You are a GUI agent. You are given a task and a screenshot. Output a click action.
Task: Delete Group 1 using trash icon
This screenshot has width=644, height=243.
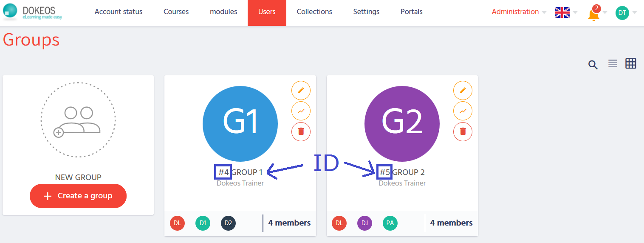pyautogui.click(x=301, y=132)
